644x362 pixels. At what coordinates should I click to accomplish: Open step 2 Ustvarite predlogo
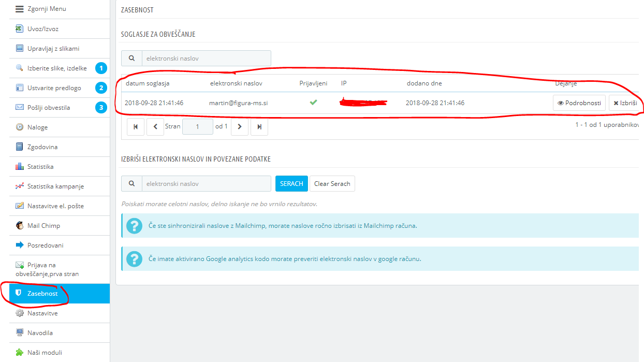pyautogui.click(x=60, y=88)
